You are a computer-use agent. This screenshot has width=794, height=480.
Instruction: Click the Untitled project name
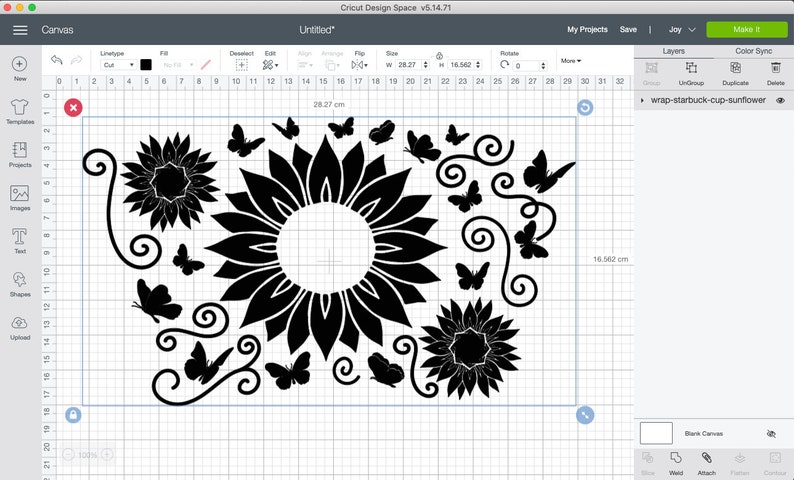316,30
